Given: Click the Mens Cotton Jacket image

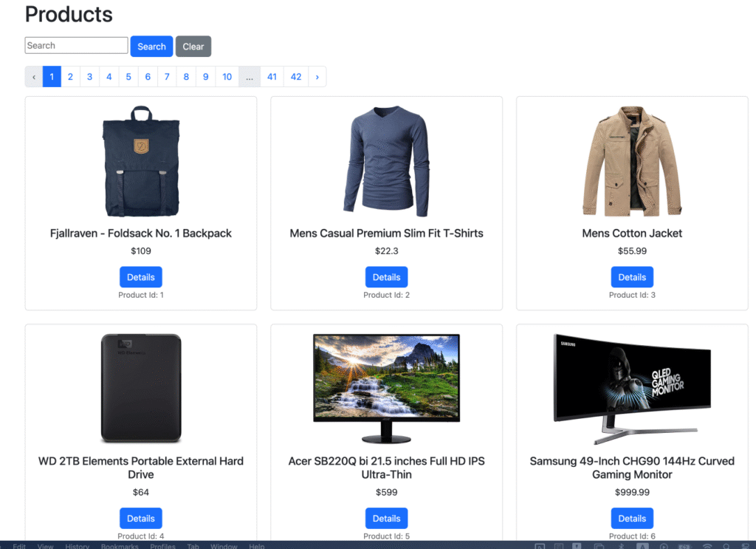Looking at the screenshot, I should point(631,161).
